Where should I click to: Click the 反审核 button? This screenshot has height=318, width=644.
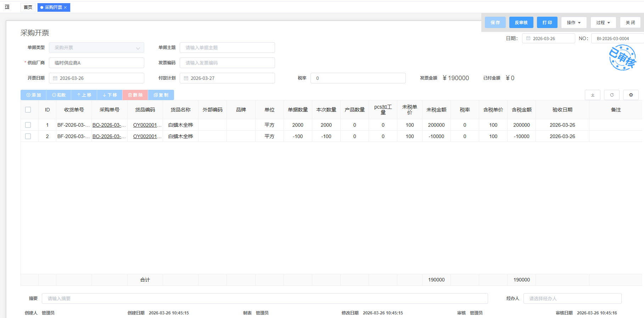[521, 23]
